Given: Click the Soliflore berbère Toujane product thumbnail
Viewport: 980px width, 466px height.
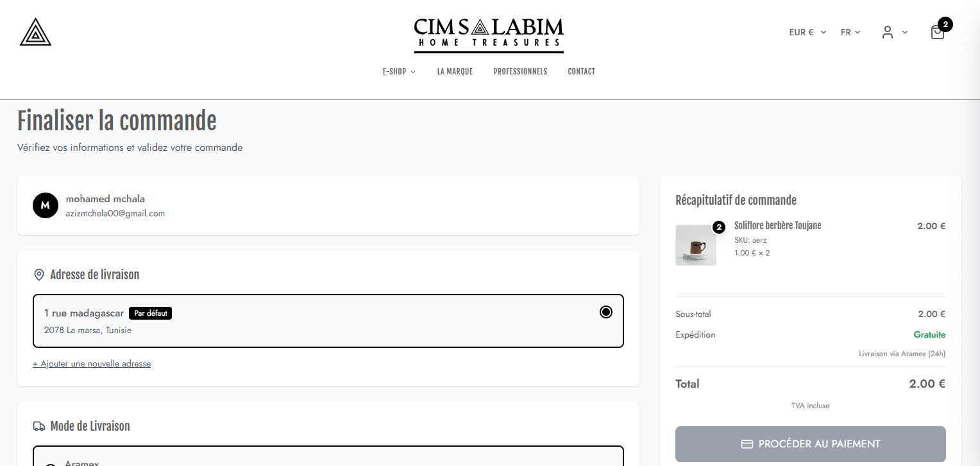Looking at the screenshot, I should [x=696, y=245].
